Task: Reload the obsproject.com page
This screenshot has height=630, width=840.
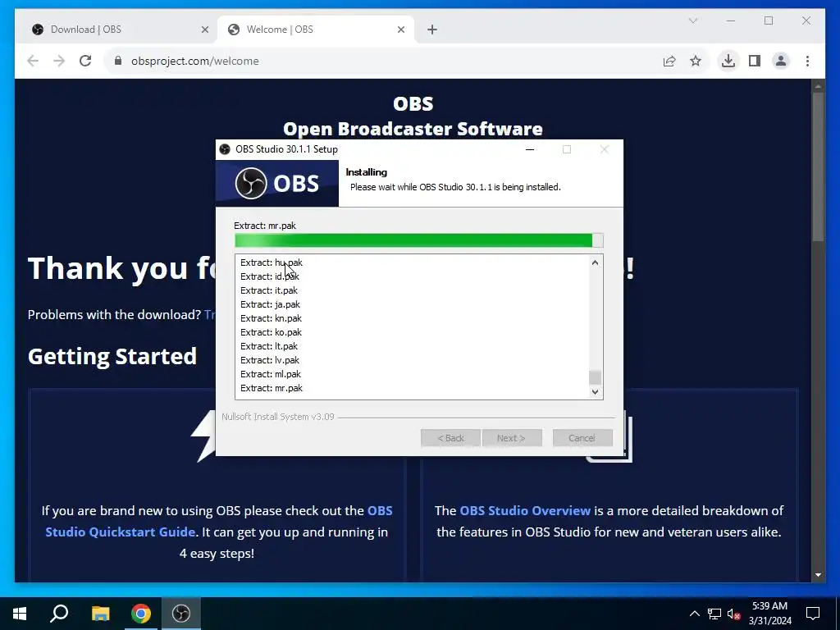Action: pos(85,61)
